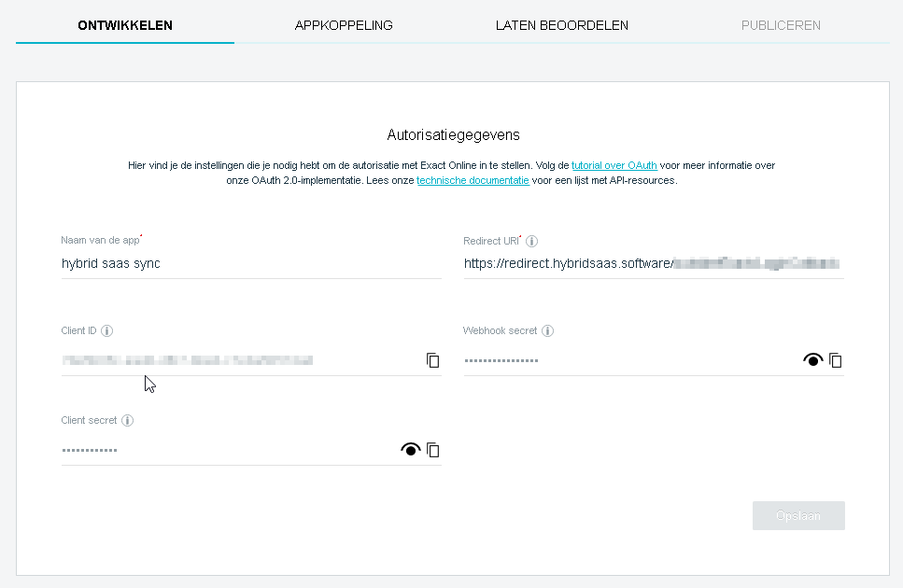The image size is (903, 588).
Task: Open the tutorial over OAuth link
Action: click(x=614, y=165)
